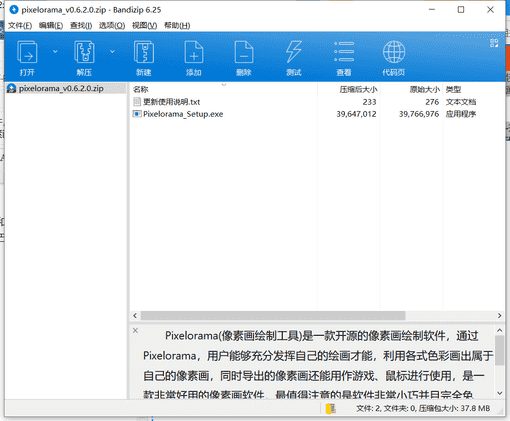Minimize the Bandizip window

(x=432, y=10)
